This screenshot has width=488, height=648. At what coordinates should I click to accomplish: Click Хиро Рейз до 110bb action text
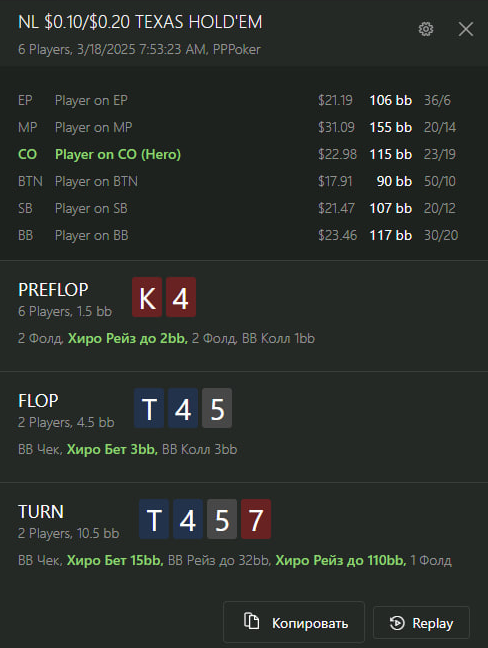coord(341,560)
